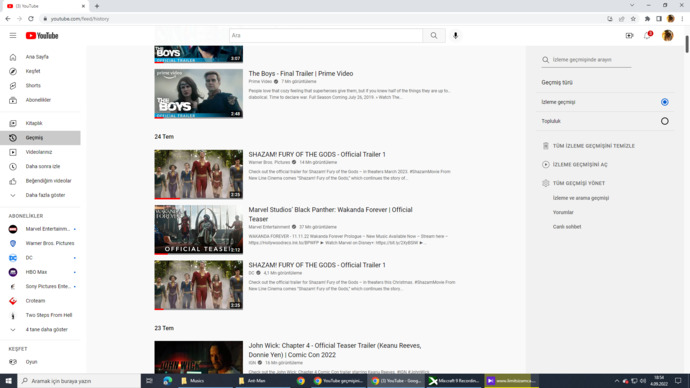This screenshot has width=690, height=388.
Task: Start voice search with microphone
Action: pos(455,36)
